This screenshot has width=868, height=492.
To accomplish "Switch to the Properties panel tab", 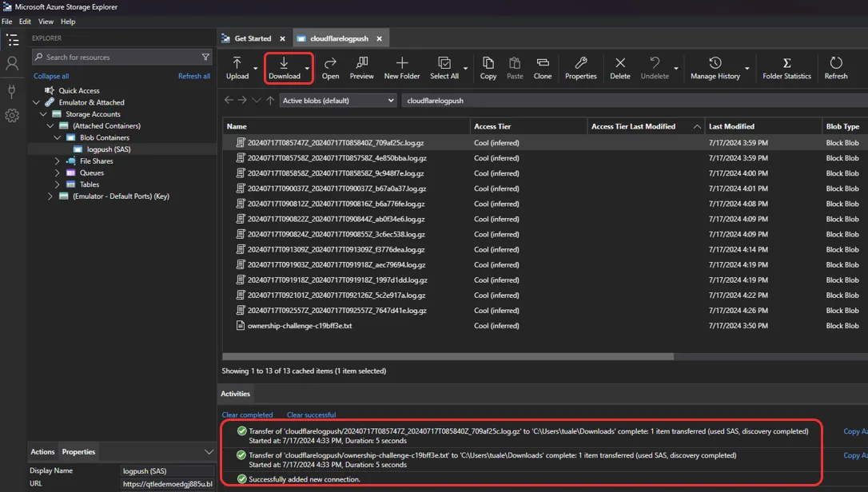I will tap(78, 452).
